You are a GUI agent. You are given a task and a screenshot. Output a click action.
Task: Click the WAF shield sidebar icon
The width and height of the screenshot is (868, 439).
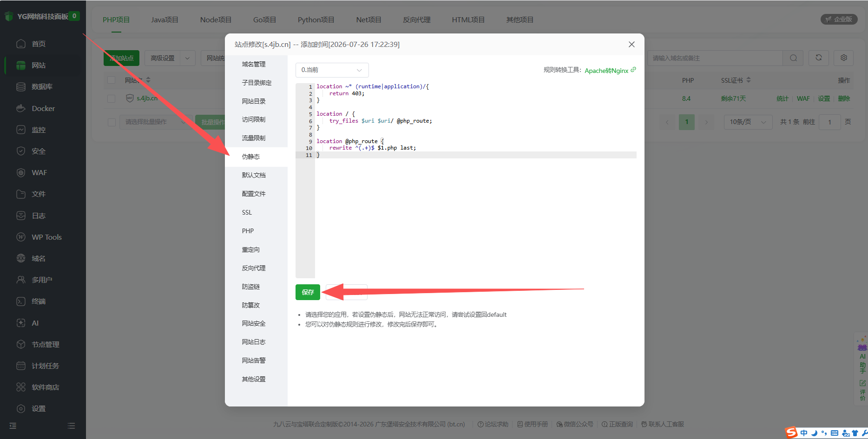click(x=21, y=172)
